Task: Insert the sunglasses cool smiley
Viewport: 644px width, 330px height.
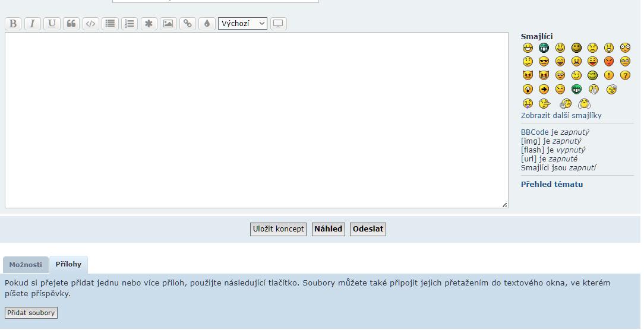Action: coord(544,61)
